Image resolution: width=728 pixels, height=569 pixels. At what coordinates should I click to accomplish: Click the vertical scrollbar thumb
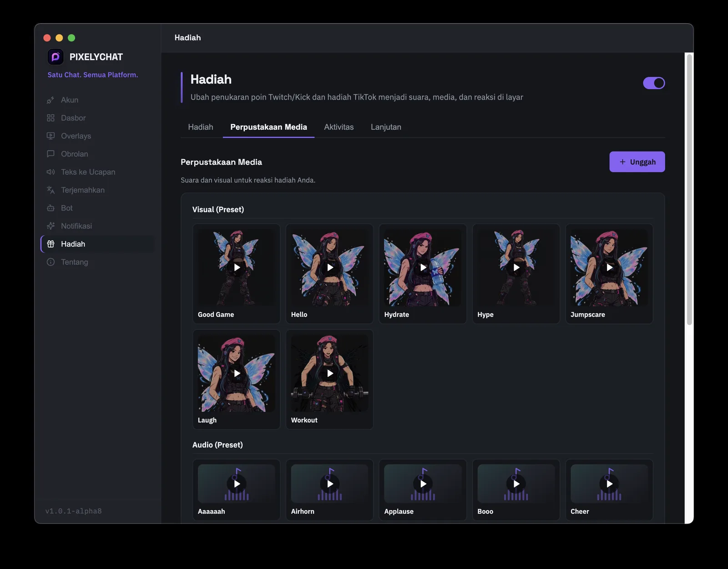pos(689,189)
